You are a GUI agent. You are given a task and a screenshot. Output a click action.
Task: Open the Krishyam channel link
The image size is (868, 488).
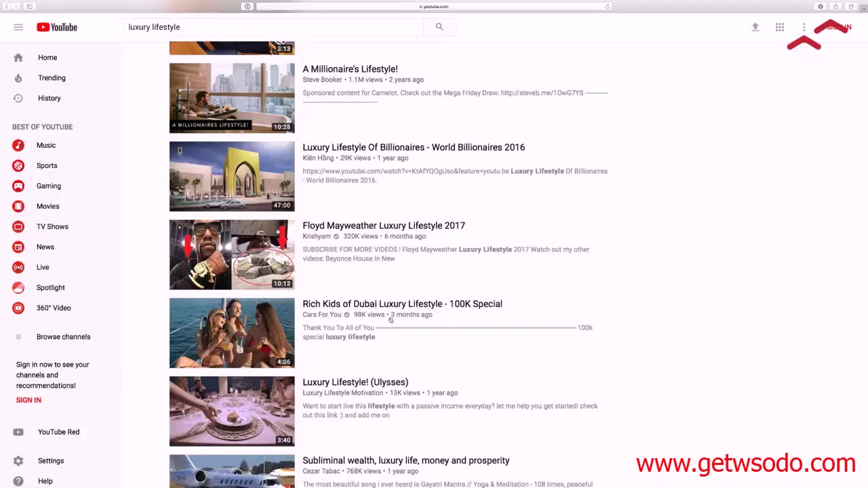[317, 237]
